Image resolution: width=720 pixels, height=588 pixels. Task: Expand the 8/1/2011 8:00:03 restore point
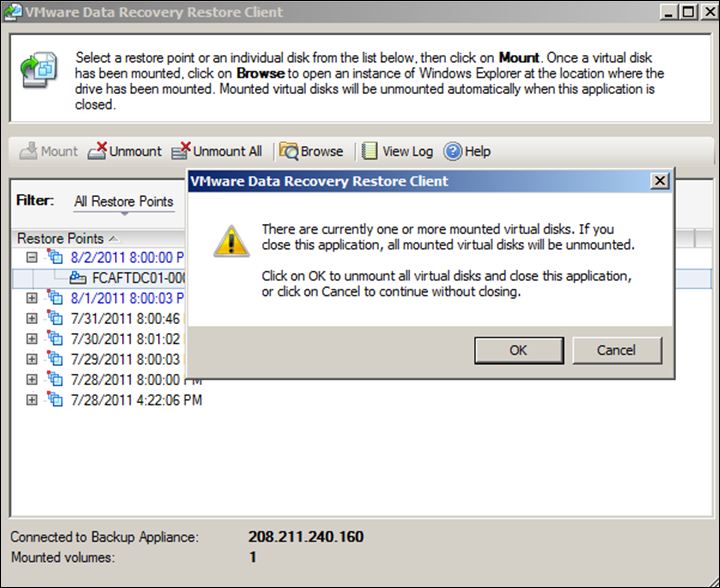[x=32, y=298]
